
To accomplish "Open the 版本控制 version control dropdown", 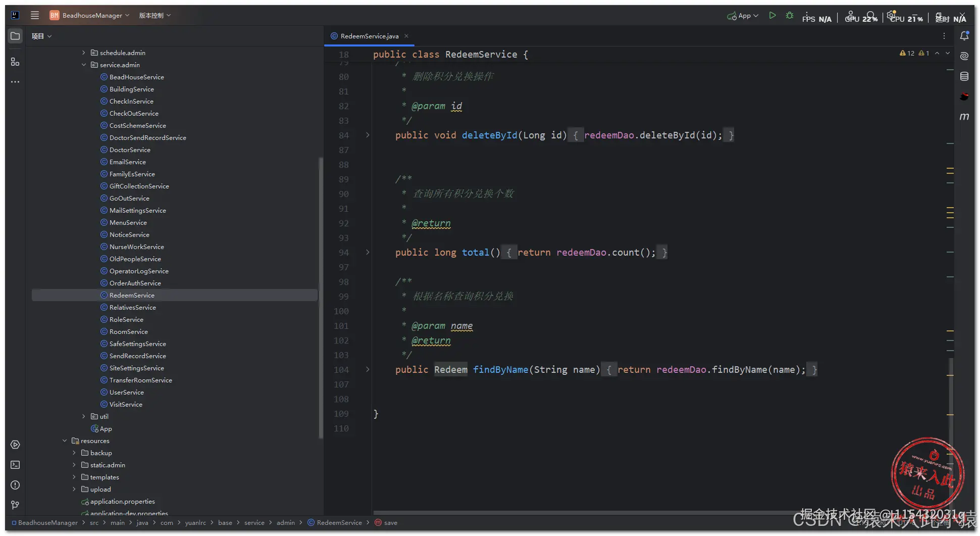I will tap(154, 15).
